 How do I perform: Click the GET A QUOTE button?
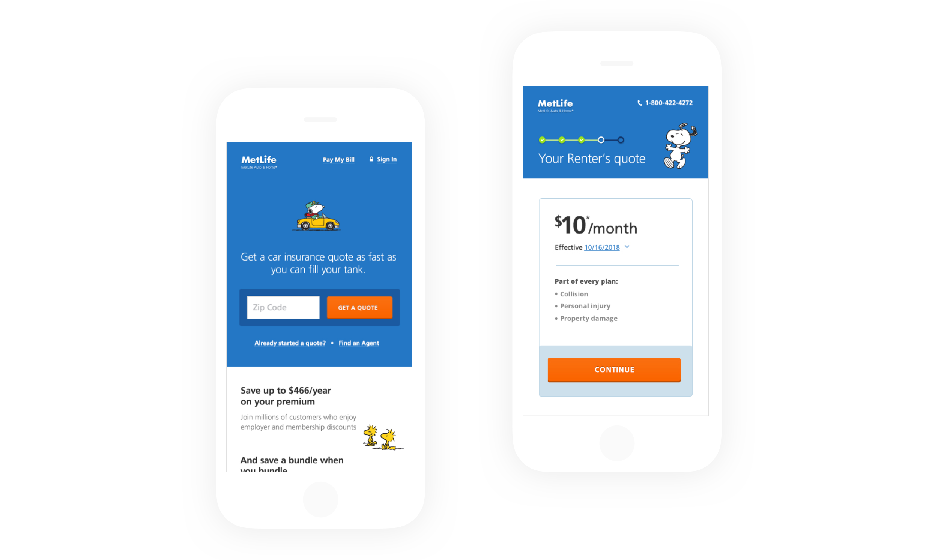click(x=357, y=307)
